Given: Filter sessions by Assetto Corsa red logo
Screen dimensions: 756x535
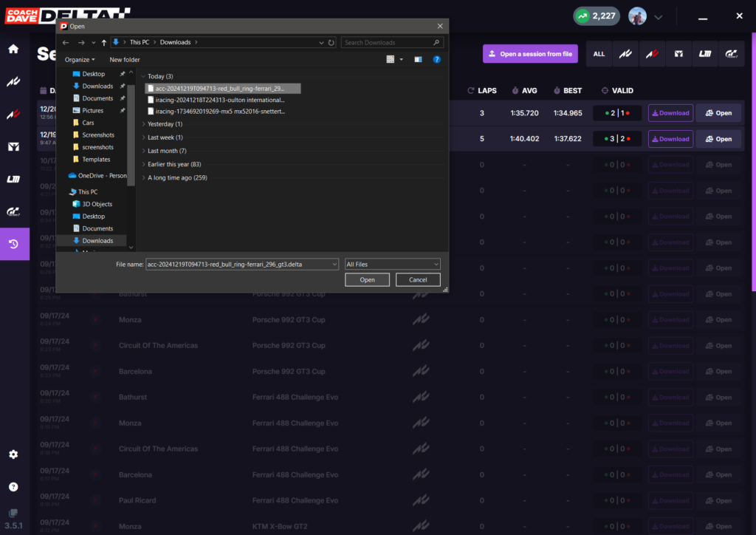Looking at the screenshot, I should [x=652, y=54].
